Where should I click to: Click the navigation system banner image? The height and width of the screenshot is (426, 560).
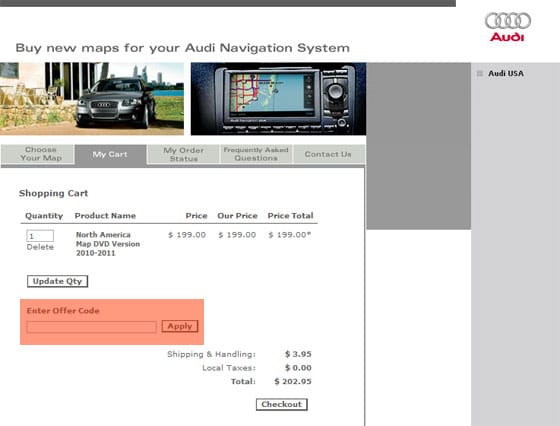click(x=278, y=99)
